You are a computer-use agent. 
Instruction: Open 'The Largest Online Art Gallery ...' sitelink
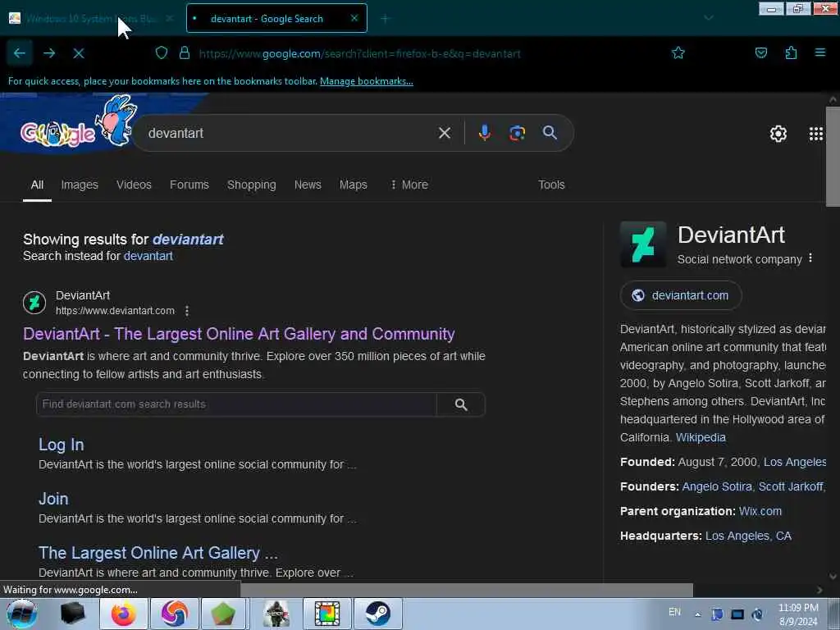pos(158,553)
